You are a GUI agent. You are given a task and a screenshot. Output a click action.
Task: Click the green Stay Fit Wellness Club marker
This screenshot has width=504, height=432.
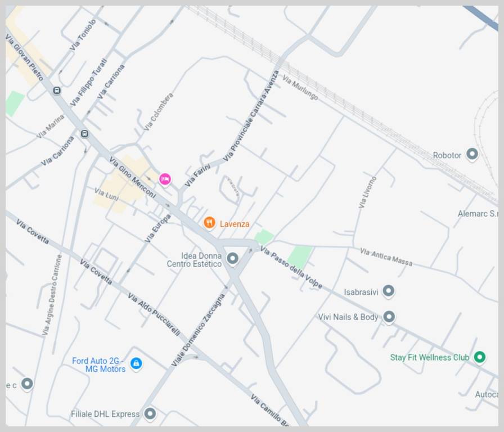(480, 357)
